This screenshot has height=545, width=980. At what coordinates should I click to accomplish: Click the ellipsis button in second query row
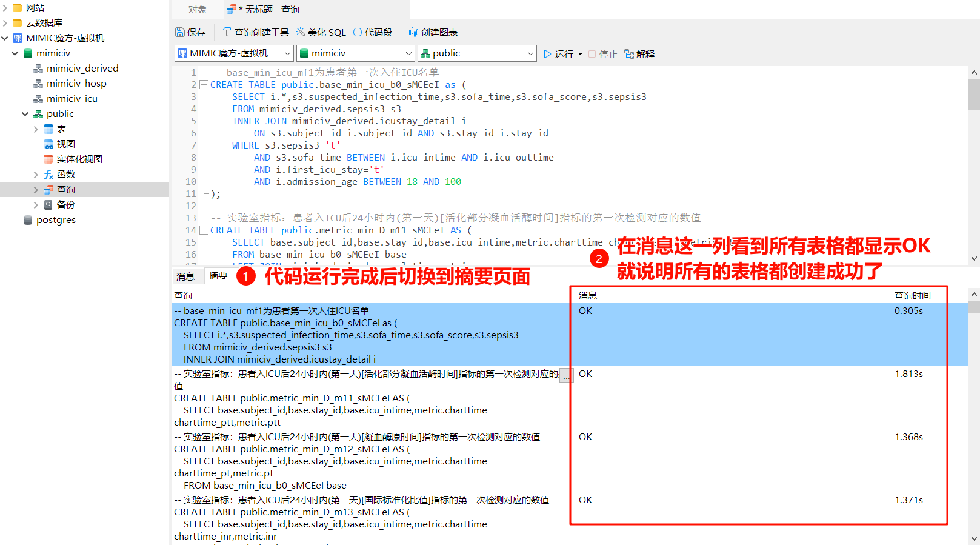click(565, 375)
